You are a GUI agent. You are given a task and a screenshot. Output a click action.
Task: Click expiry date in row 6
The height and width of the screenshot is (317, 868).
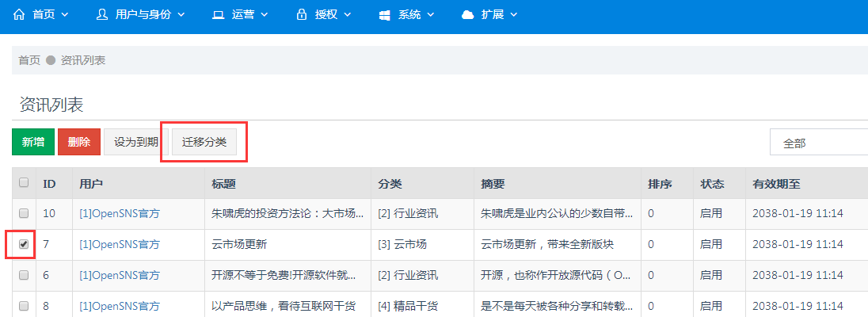[x=798, y=276]
